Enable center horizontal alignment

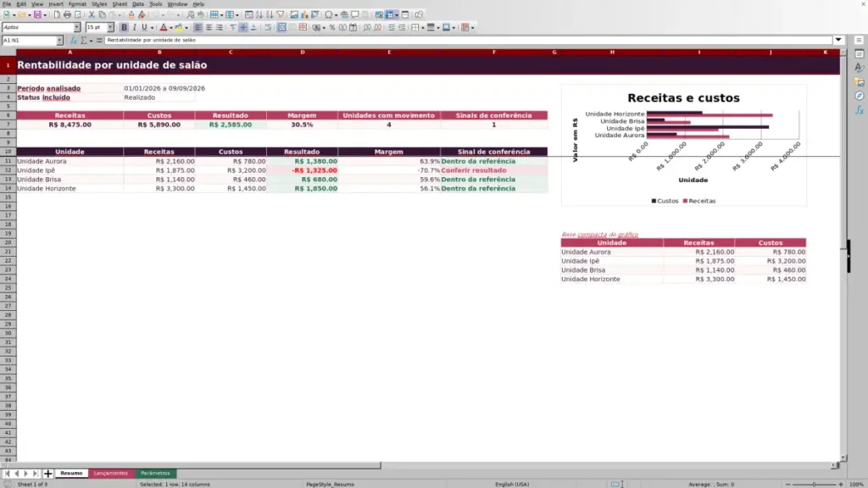[x=209, y=27]
